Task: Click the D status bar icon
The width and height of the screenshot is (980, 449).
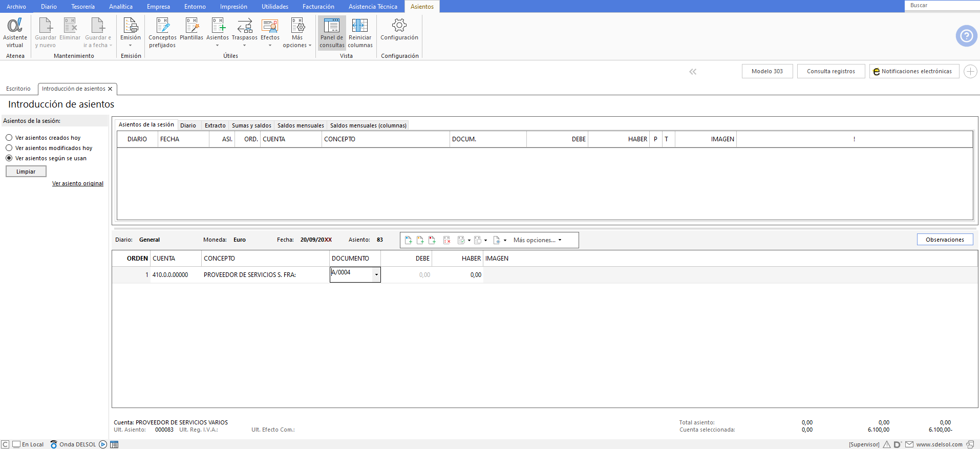Action: pyautogui.click(x=898, y=444)
